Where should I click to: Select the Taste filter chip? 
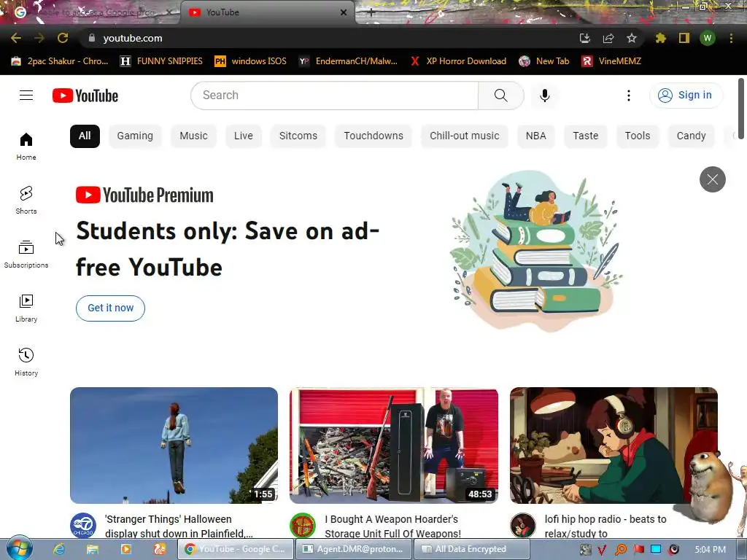click(586, 136)
